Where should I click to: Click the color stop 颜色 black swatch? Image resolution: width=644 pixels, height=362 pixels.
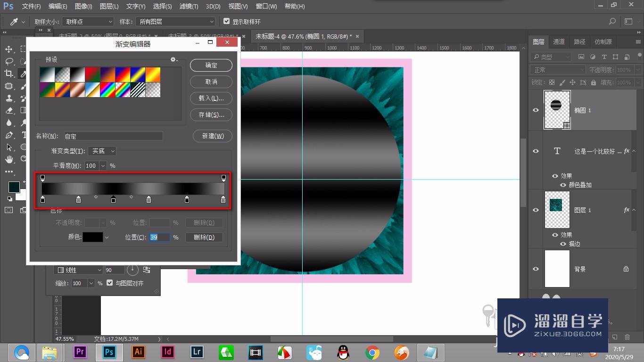93,238
